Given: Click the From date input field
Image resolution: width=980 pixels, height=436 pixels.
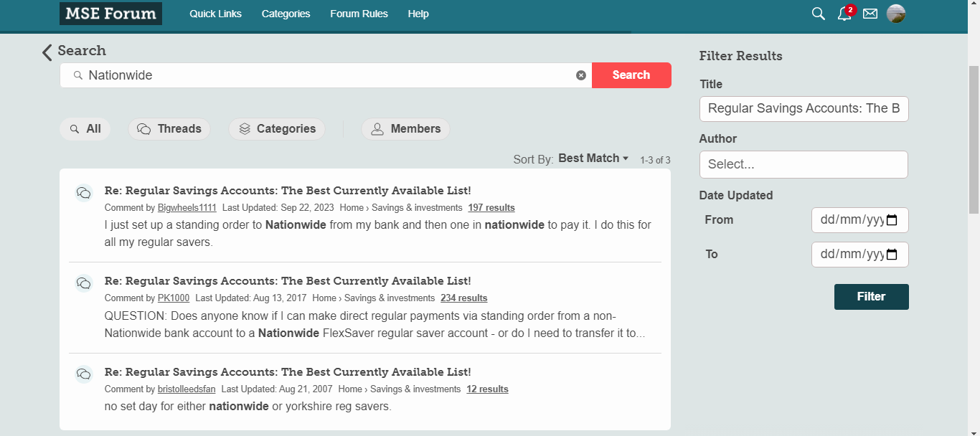Looking at the screenshot, I should point(860,220).
